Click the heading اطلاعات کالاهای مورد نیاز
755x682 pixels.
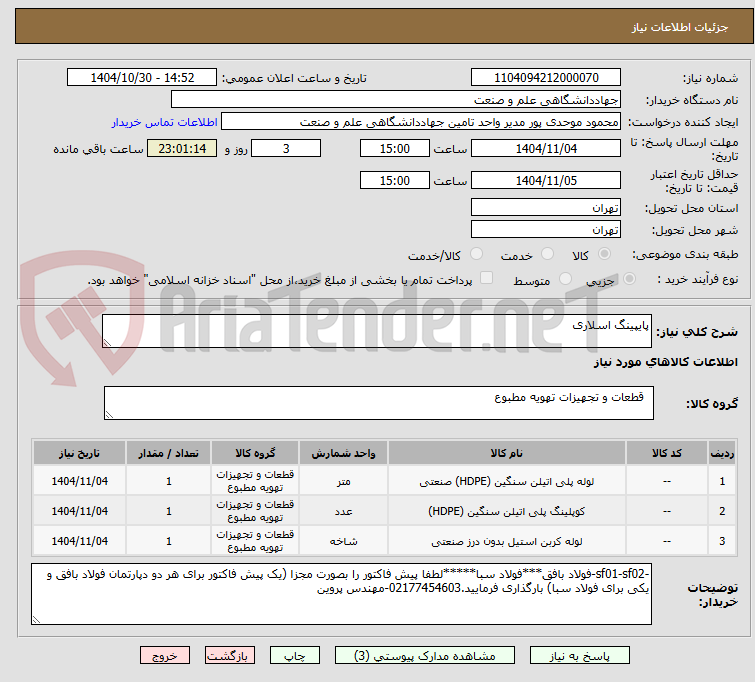coord(665,362)
